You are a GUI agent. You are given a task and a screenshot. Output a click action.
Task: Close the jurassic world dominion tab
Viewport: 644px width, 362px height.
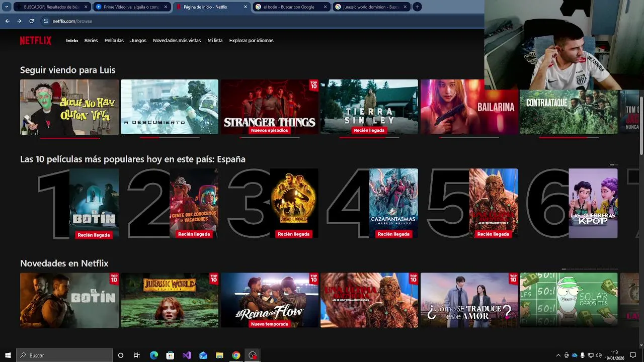[405, 7]
